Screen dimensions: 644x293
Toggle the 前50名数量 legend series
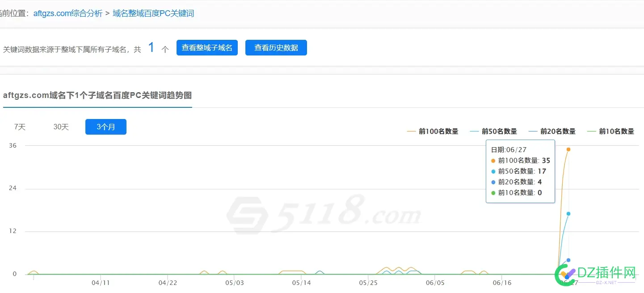(x=493, y=132)
